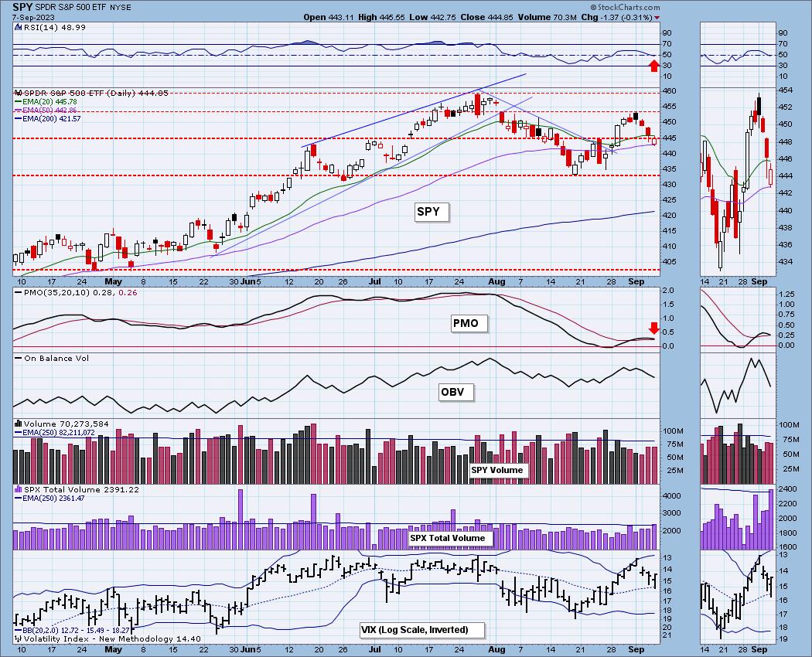The width and height of the screenshot is (812, 657).
Task: Click the purple bar icon beside SPX Total Volume
Action: tap(18, 489)
